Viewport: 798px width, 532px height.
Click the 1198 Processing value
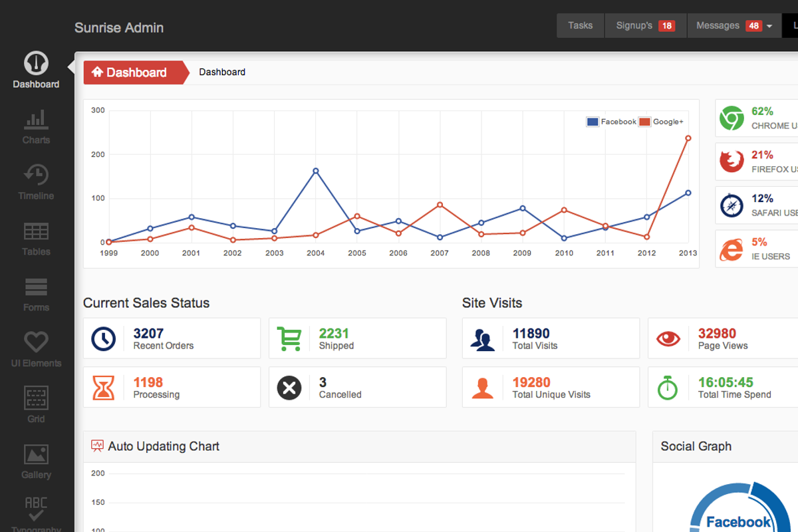148,382
